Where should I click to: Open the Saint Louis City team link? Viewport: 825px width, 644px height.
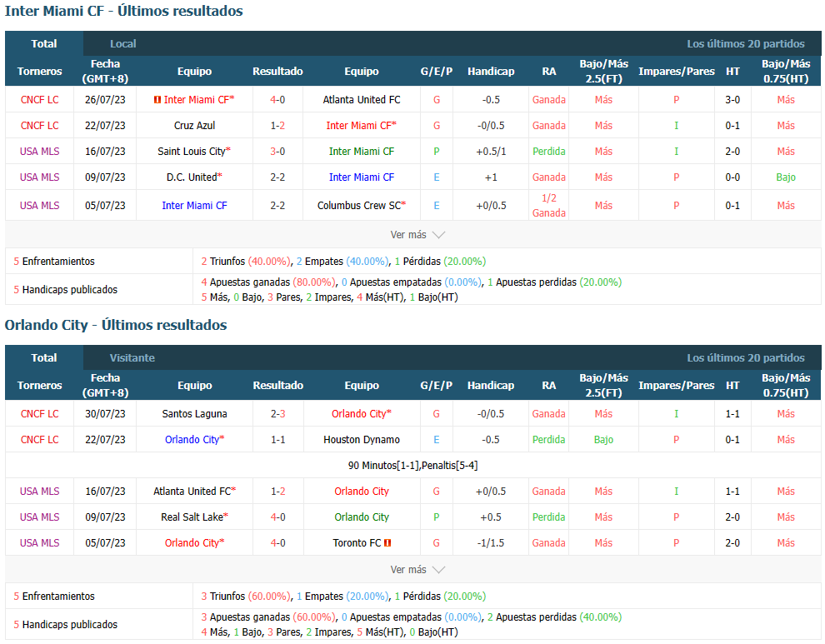point(192,152)
